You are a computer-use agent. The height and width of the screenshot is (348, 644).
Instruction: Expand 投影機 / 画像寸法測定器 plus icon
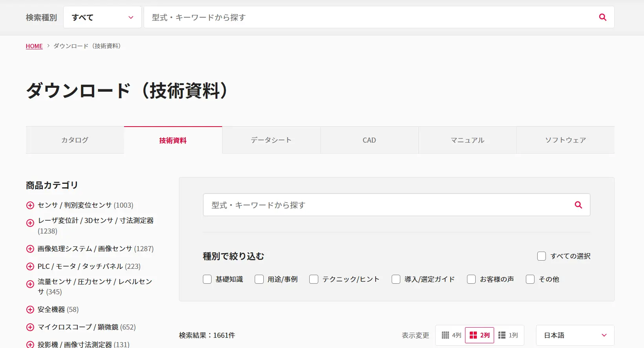(x=30, y=344)
